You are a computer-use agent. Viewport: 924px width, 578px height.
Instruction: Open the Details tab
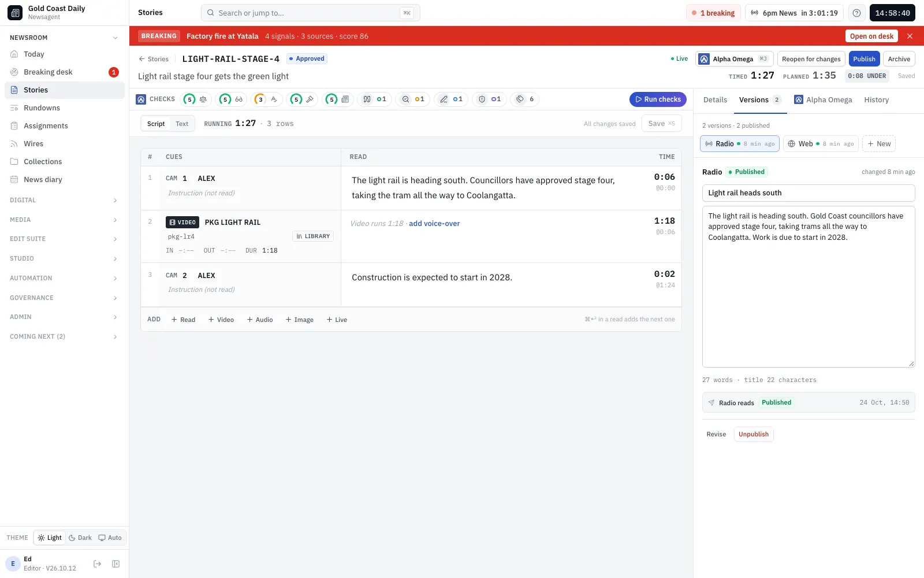(x=715, y=100)
